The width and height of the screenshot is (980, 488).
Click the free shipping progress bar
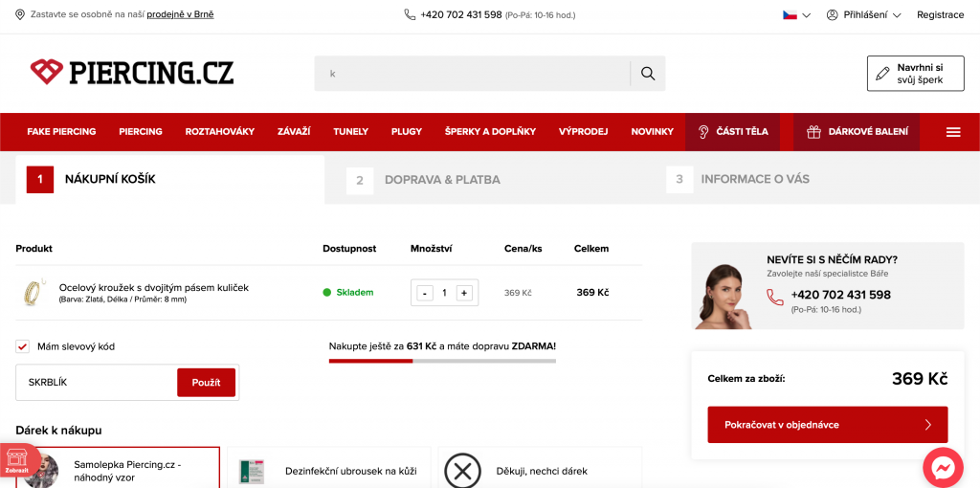point(442,361)
